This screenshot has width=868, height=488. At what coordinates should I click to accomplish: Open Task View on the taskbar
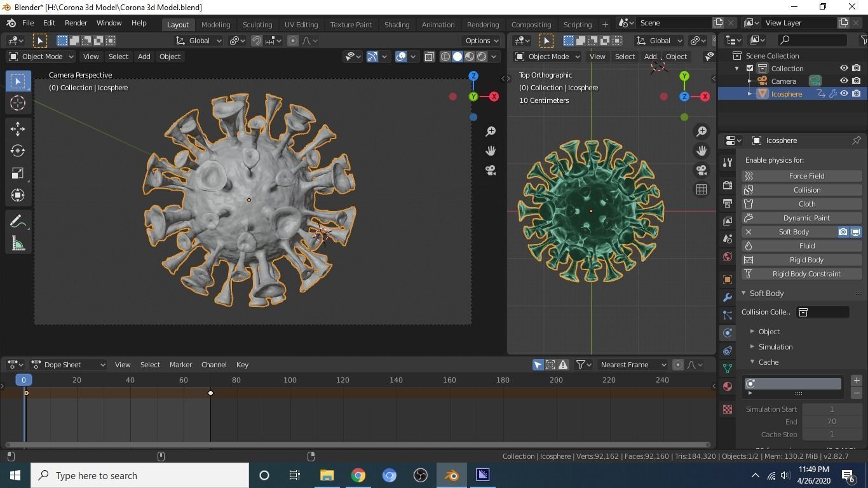pos(295,475)
